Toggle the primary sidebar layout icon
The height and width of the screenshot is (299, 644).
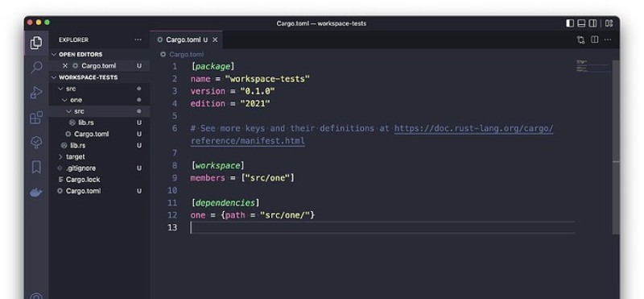click(570, 23)
